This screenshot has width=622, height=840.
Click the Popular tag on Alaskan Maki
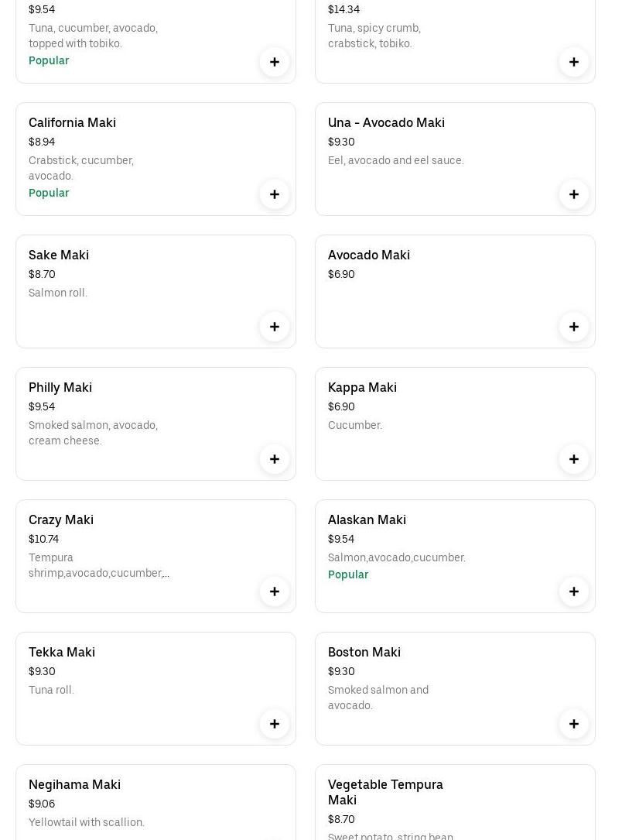tap(348, 574)
